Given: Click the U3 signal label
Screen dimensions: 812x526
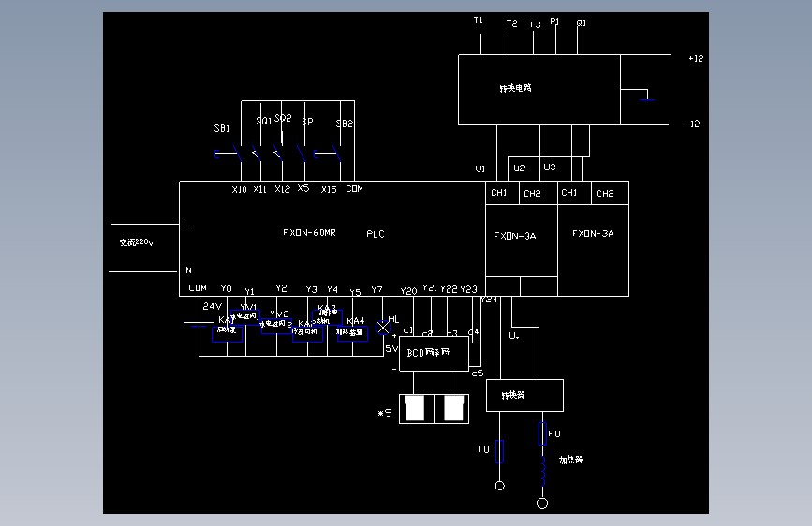Looking at the screenshot, I should click(x=550, y=168).
